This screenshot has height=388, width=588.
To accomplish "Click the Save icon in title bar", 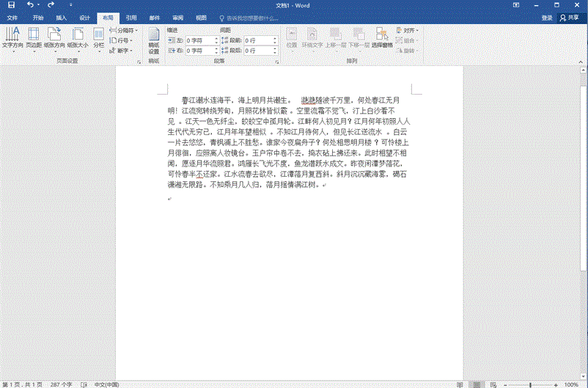I will coord(11,5).
